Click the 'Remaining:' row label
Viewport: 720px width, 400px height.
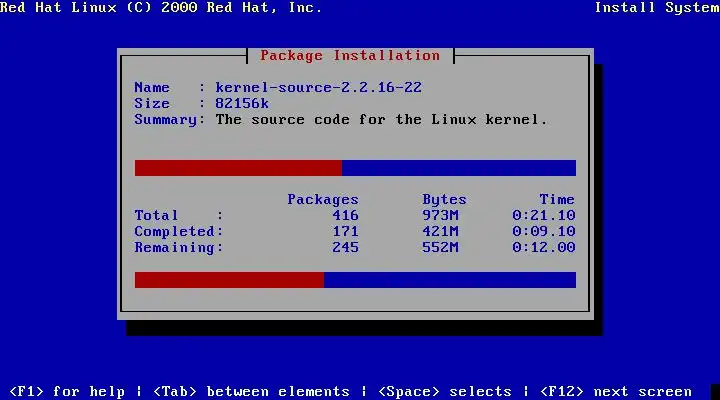pos(179,248)
